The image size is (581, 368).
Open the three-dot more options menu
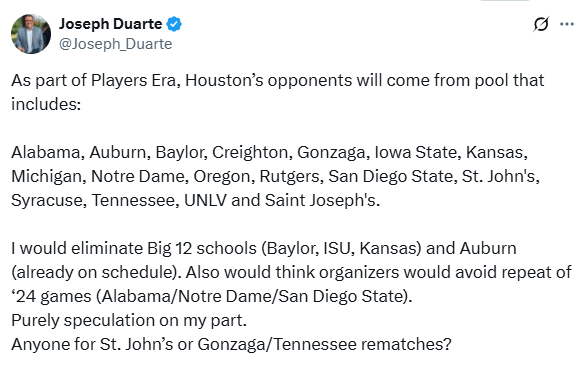(567, 24)
